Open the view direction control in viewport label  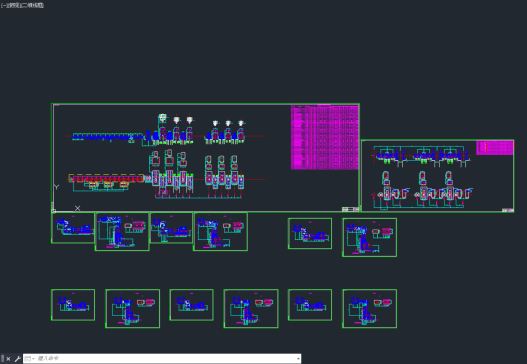tap(14, 5)
